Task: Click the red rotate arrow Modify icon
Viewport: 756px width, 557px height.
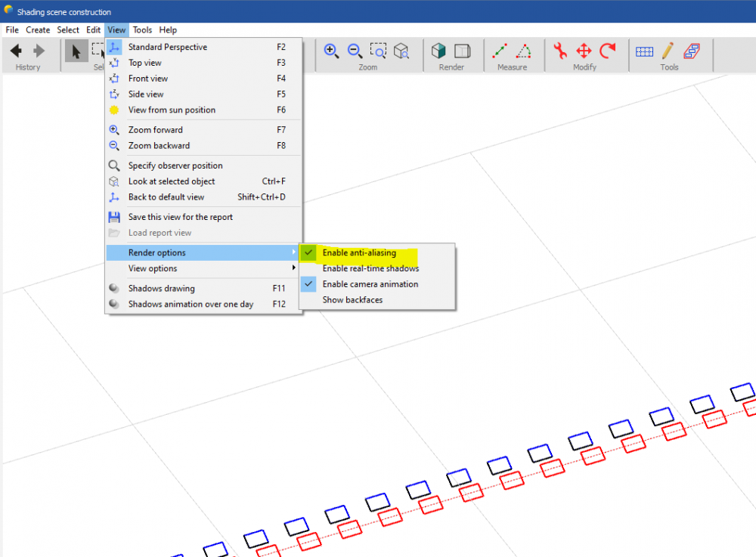Action: [x=608, y=51]
